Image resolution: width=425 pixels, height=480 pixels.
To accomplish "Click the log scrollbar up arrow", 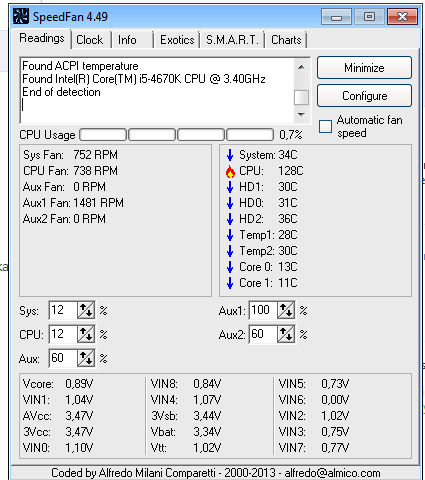I will (301, 67).
